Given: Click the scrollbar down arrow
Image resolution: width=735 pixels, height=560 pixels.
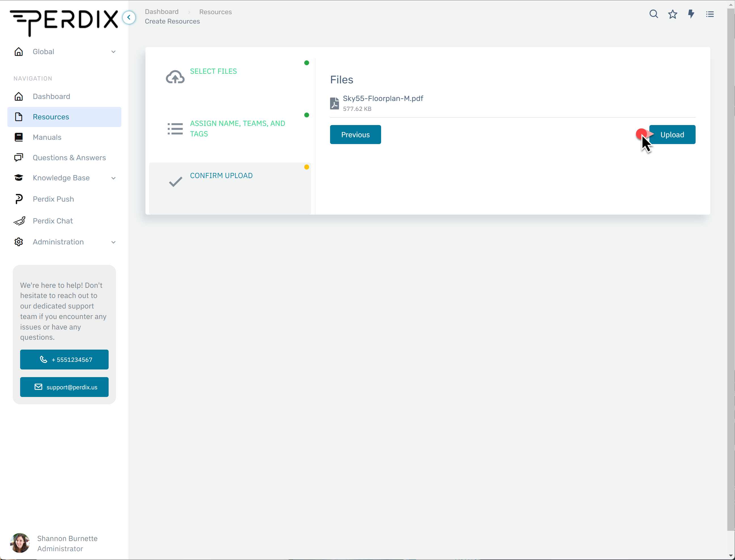Looking at the screenshot, I should (731, 556).
